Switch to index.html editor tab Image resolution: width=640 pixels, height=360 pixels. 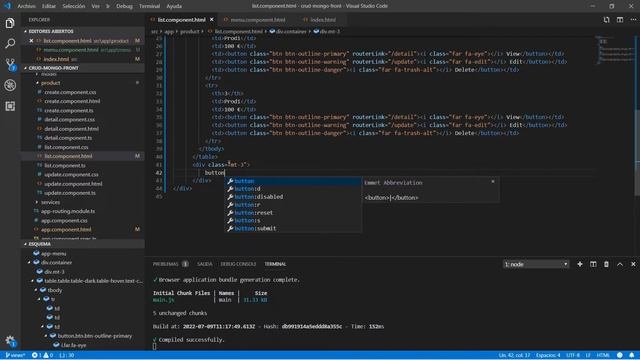pos(323,20)
